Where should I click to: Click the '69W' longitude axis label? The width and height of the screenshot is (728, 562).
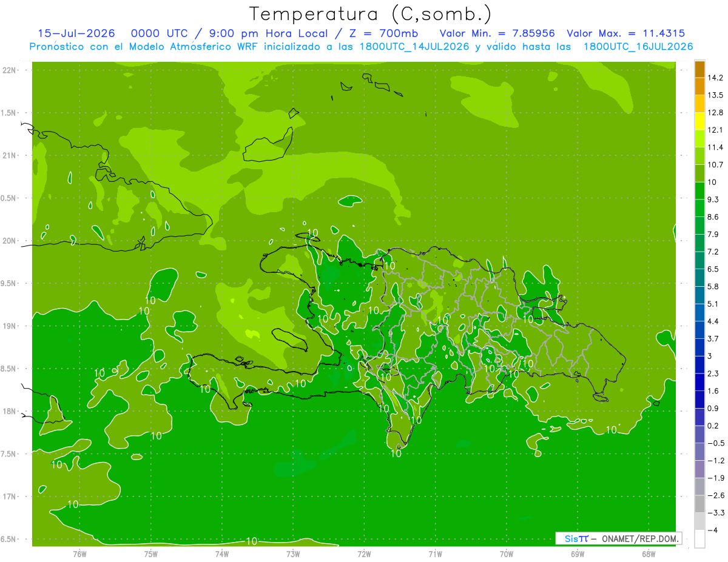tap(578, 554)
